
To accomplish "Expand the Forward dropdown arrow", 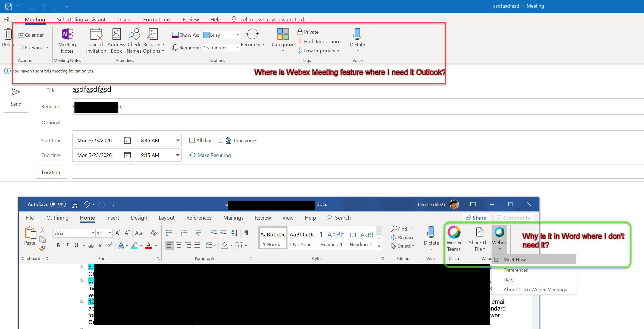I will click(47, 48).
